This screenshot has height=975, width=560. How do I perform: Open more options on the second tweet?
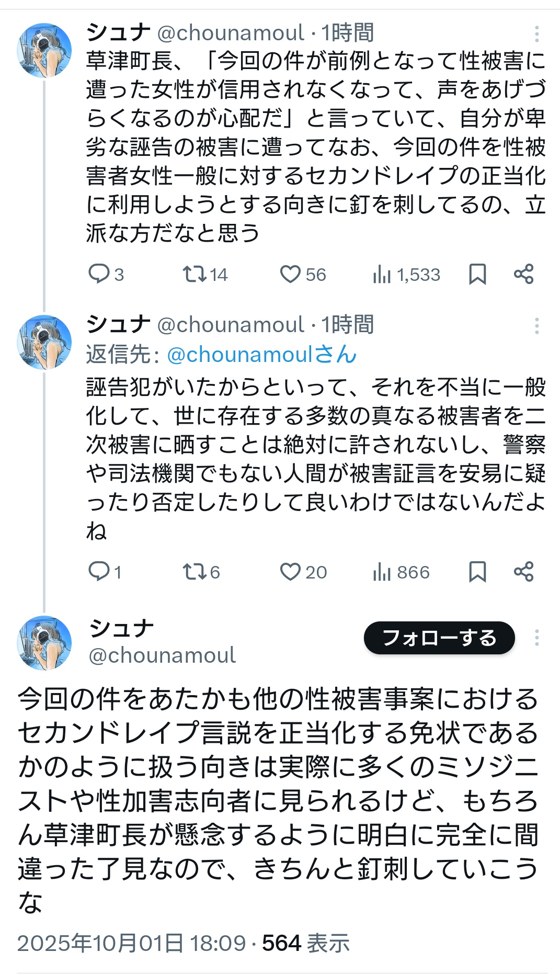coord(536,326)
